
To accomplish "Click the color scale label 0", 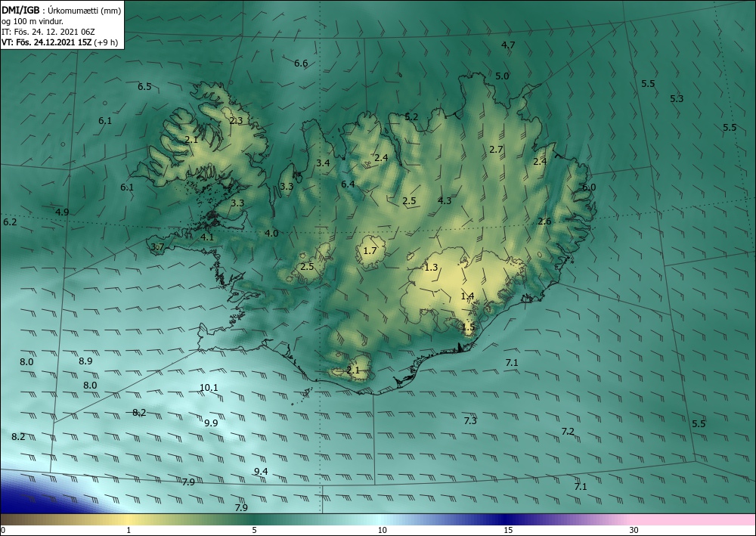I will click(x=3, y=531).
